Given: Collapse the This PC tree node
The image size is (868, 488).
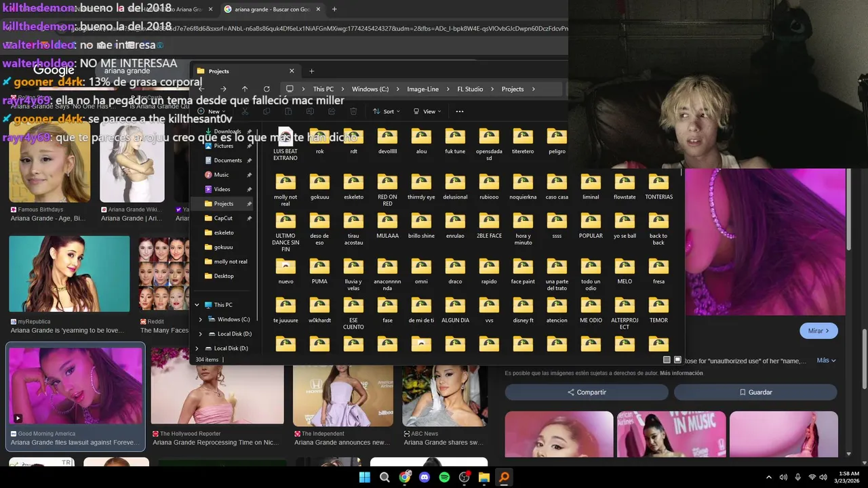Looking at the screenshot, I should 197,305.
